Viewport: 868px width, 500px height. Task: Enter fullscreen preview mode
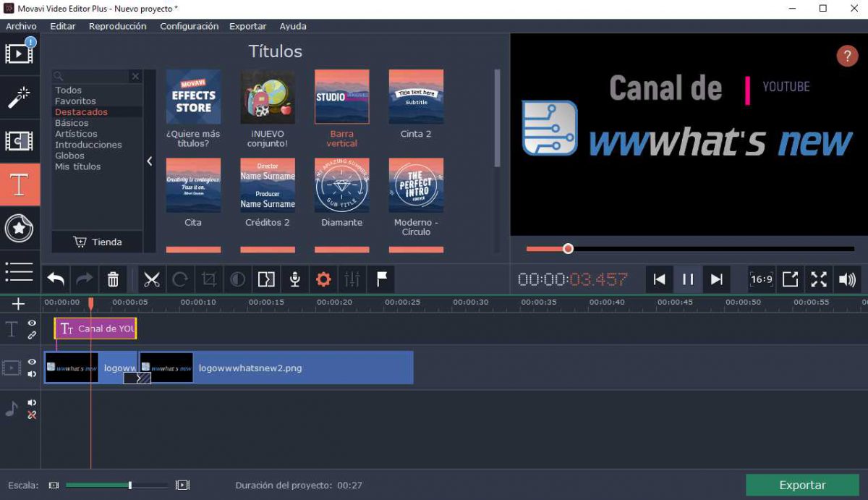(819, 279)
